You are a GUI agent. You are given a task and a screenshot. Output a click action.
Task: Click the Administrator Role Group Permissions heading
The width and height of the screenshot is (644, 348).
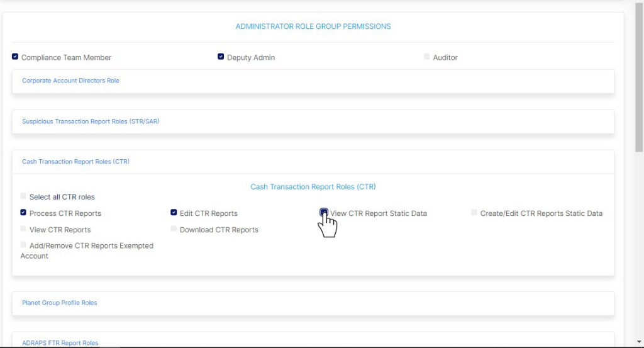[x=313, y=26]
